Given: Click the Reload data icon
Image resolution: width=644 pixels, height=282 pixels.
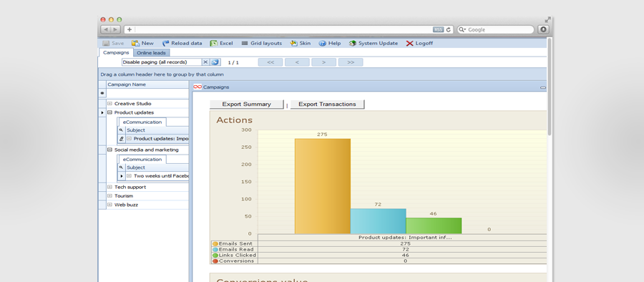Looking at the screenshot, I should pos(165,43).
